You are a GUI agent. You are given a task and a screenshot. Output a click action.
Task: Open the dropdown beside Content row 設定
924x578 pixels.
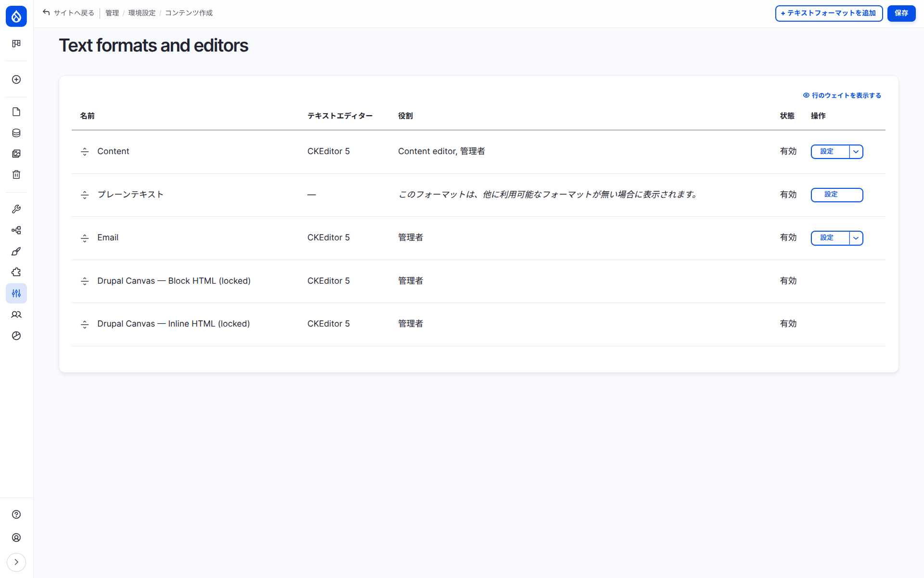856,151
